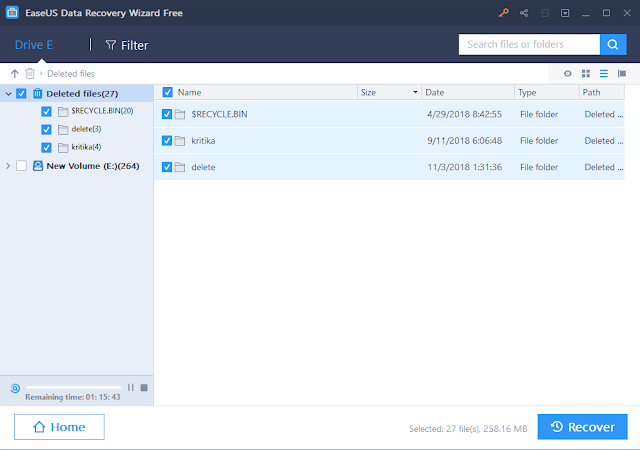Screen dimensions: 640x450
Task: Uncheck kritika(4) tree checkbox
Action: (47, 147)
